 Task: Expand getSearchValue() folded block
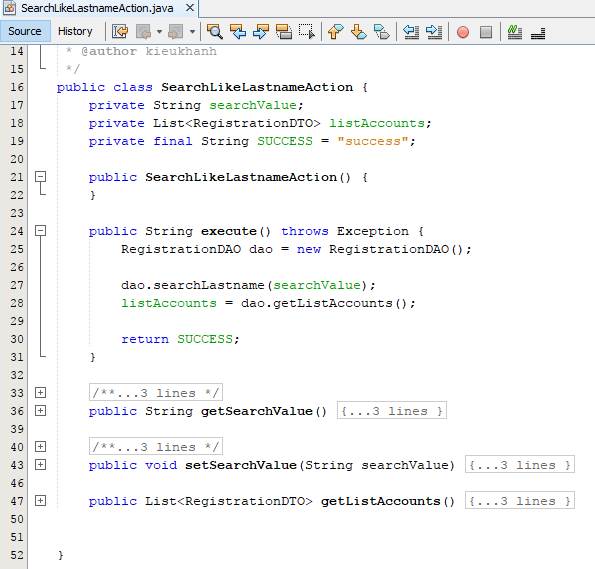point(41,411)
